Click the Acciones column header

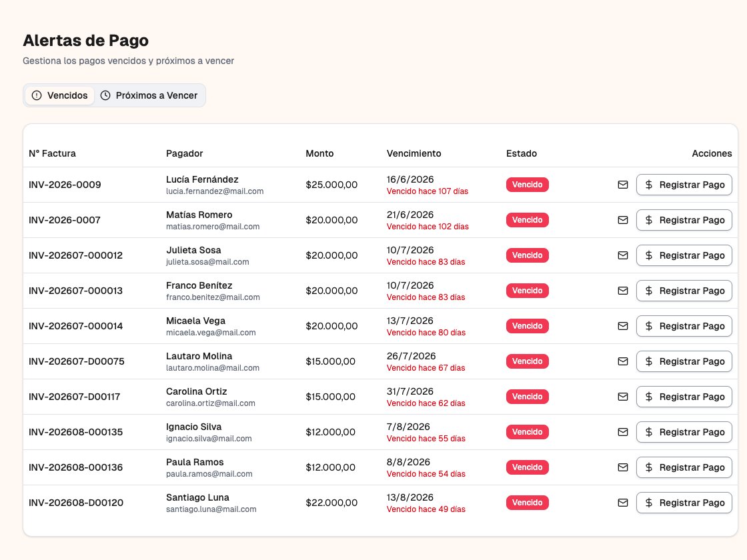click(x=712, y=153)
